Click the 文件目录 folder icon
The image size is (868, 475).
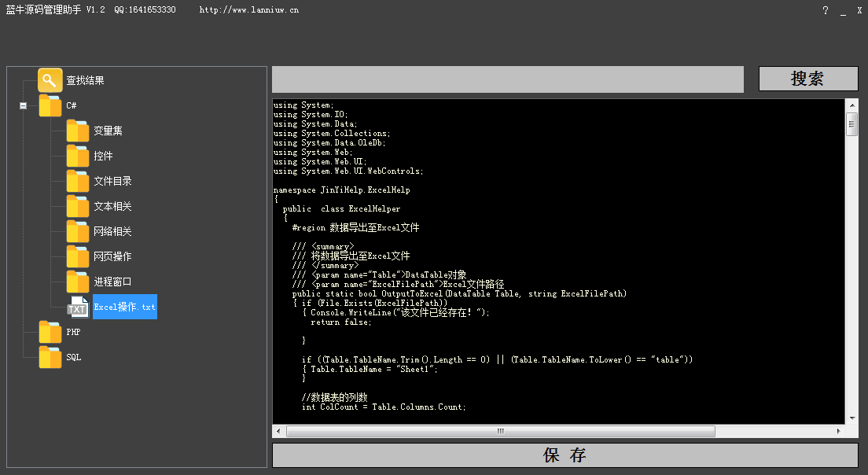[78, 181]
